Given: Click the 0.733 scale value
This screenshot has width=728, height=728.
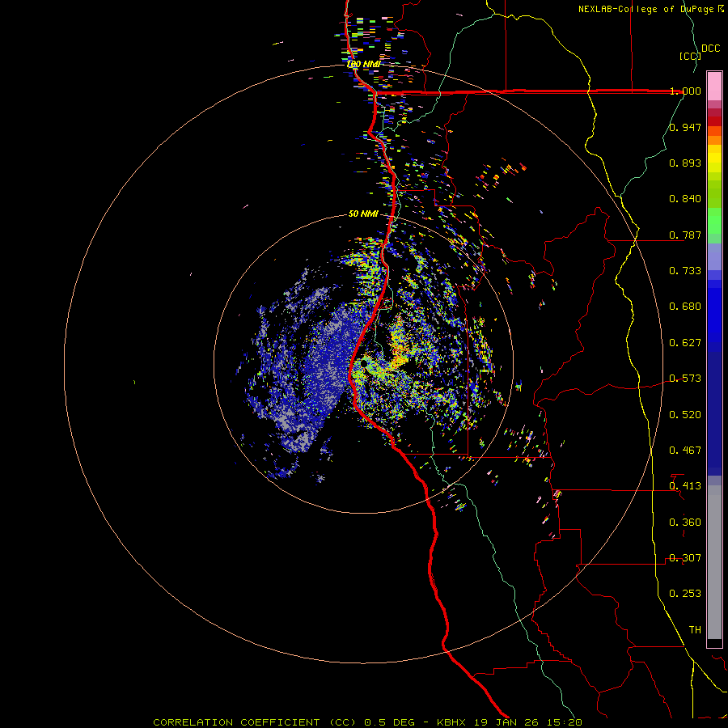Looking at the screenshot, I should tap(685, 271).
